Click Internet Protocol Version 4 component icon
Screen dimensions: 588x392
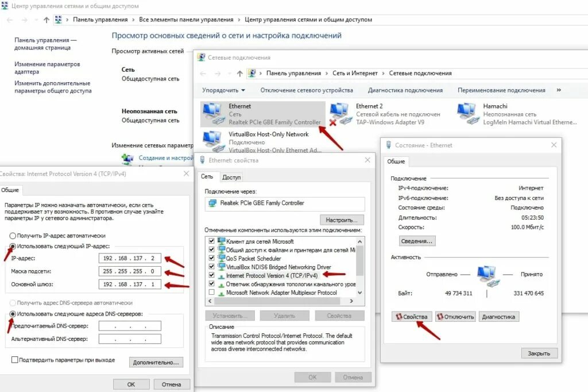[221, 275]
